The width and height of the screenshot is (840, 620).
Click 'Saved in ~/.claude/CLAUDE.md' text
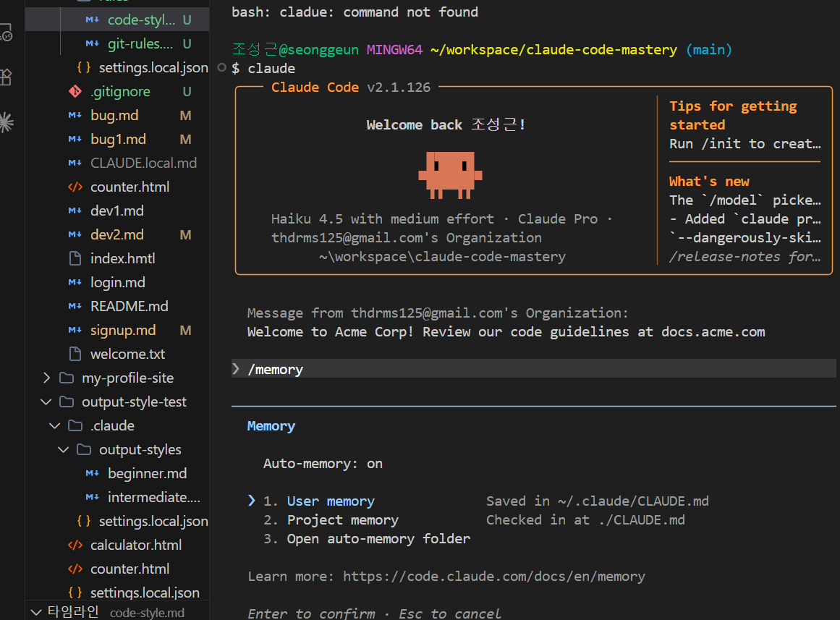point(598,501)
